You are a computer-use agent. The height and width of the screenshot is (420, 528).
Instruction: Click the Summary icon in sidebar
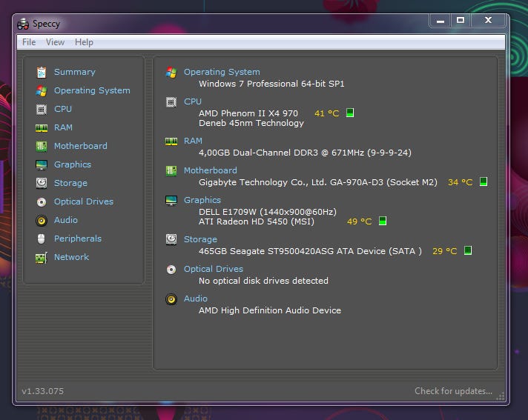42,72
